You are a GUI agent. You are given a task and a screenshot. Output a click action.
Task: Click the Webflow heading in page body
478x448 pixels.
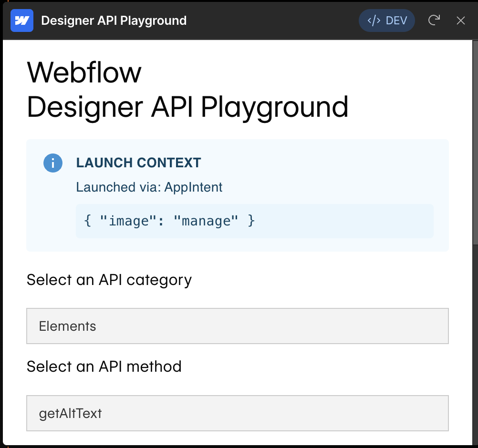coord(84,72)
